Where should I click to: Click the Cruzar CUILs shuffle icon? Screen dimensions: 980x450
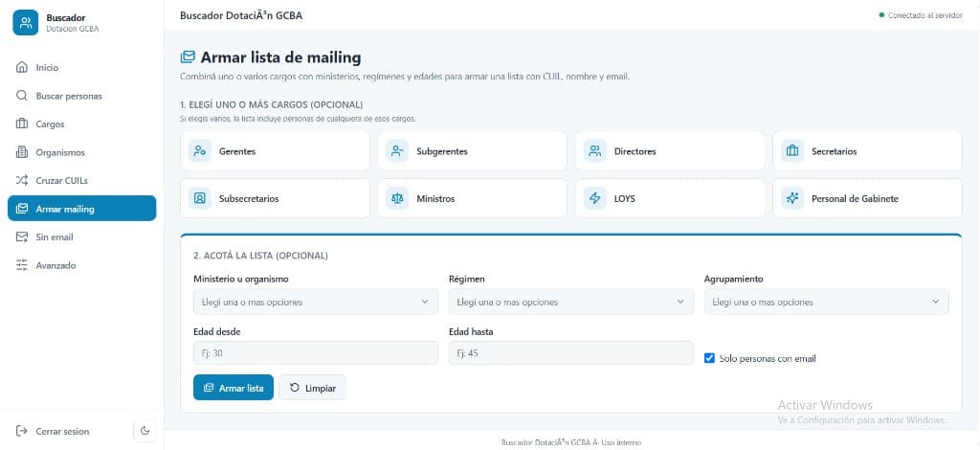[x=22, y=181]
